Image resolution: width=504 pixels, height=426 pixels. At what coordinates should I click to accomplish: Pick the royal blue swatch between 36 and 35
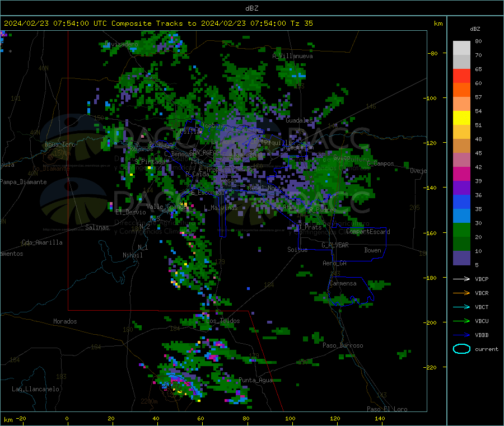point(461,202)
